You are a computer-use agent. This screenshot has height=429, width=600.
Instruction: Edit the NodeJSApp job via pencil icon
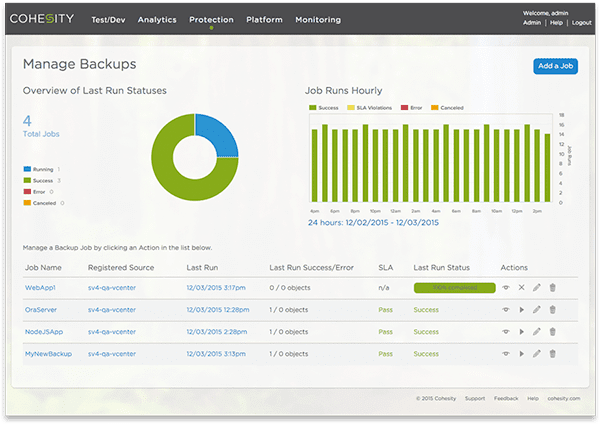click(536, 332)
